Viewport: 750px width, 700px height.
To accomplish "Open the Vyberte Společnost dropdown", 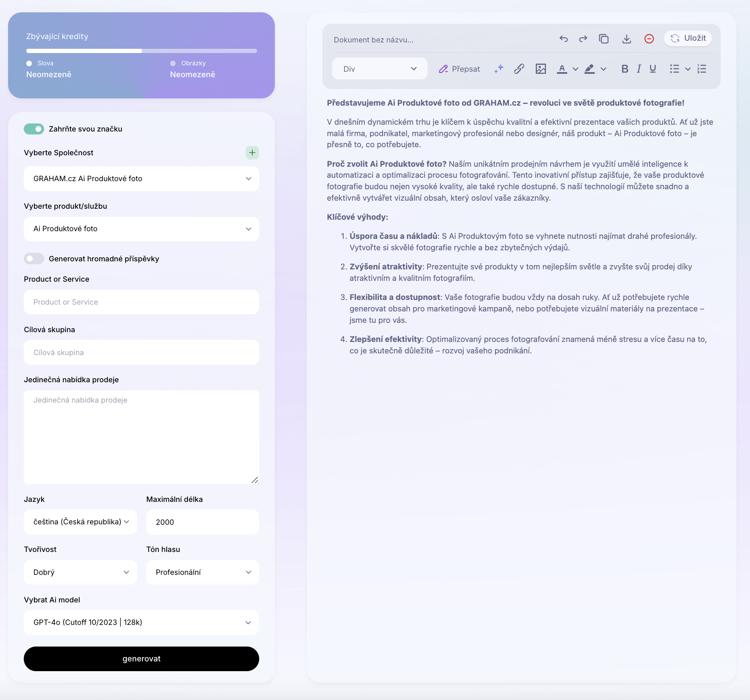I will pos(141,179).
